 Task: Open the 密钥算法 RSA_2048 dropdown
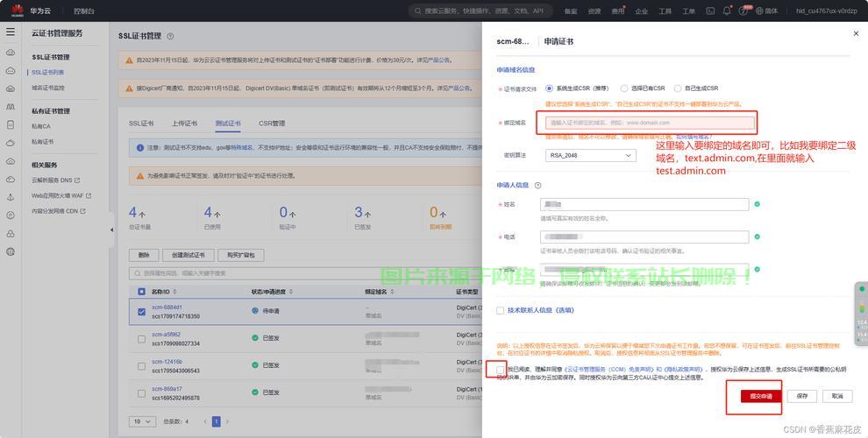point(590,155)
